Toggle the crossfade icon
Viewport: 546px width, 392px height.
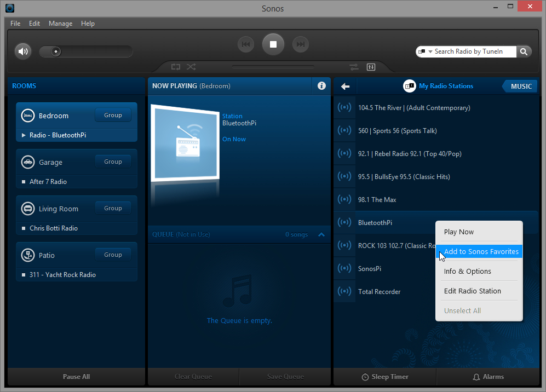tap(354, 67)
